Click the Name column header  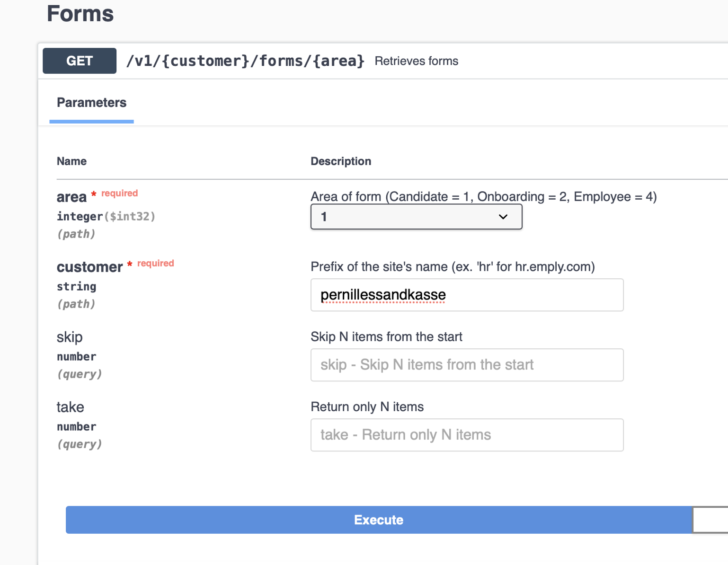pyautogui.click(x=71, y=161)
